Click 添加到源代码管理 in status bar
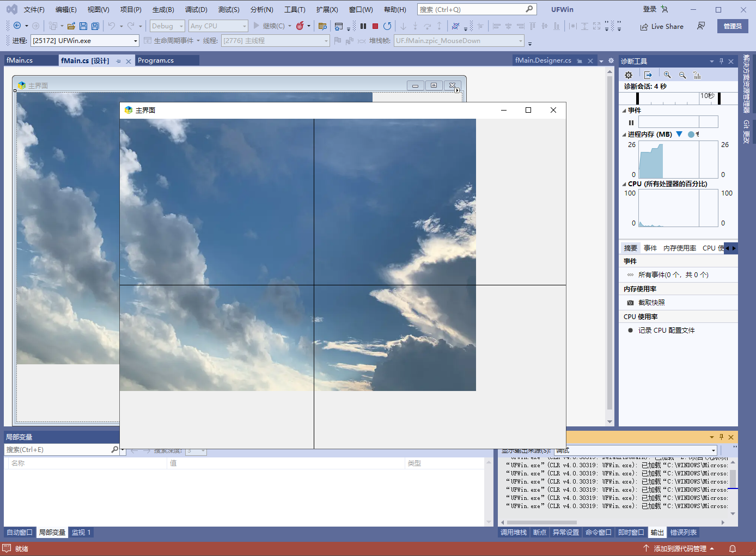 (680, 548)
